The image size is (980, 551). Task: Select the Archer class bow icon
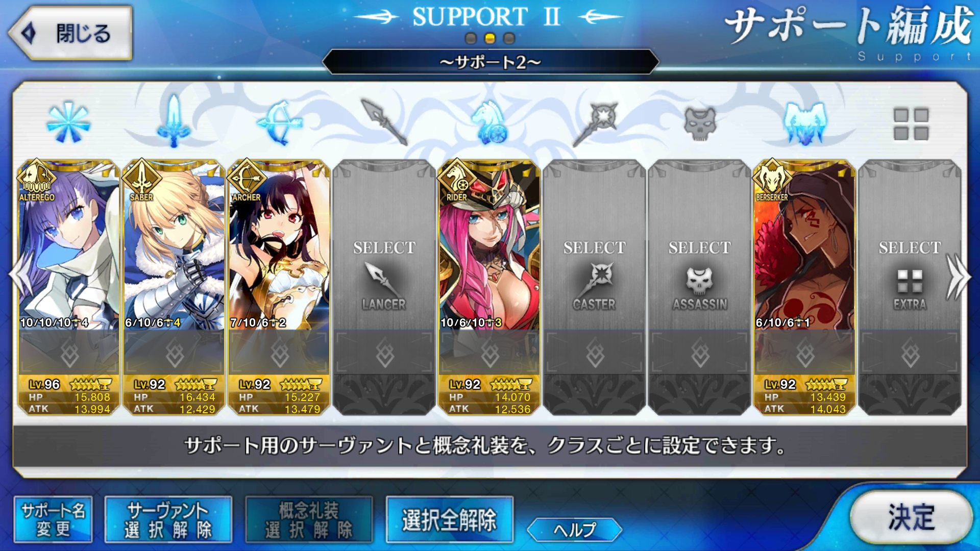tap(279, 122)
